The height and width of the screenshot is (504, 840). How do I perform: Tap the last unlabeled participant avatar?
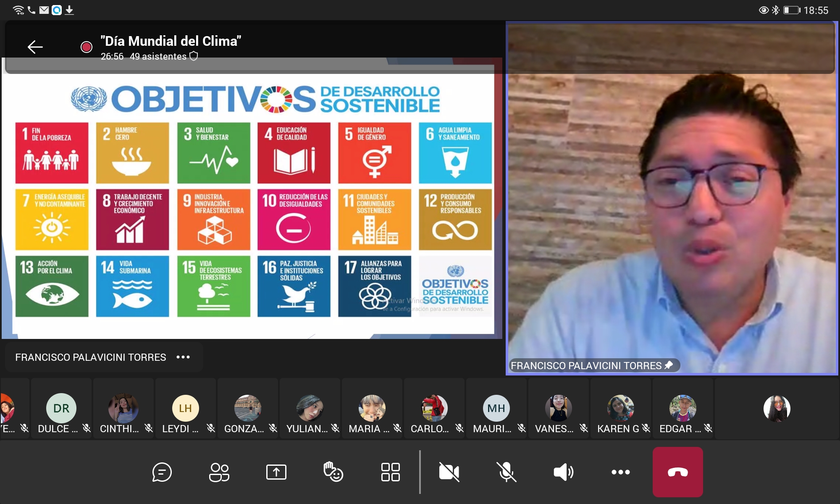click(x=777, y=408)
